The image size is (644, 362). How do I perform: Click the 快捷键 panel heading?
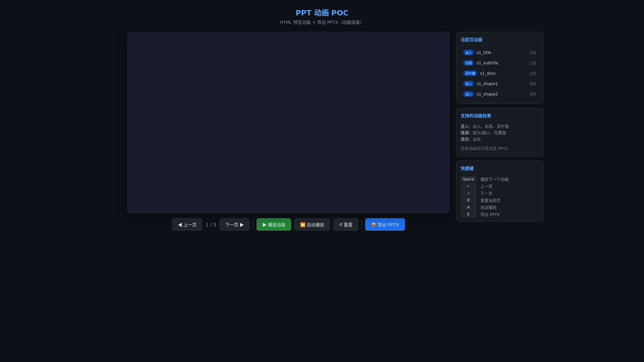tap(467, 169)
